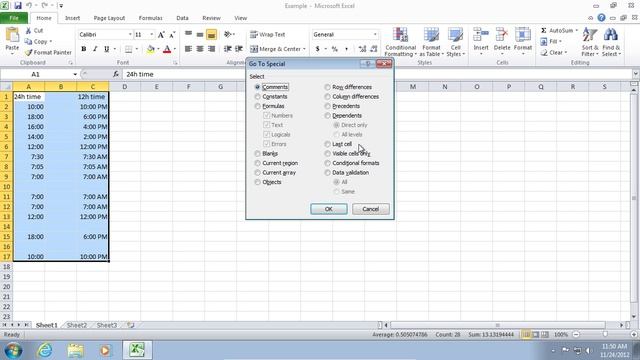Select the Constants radio button
The width and height of the screenshot is (640, 360).
(x=257, y=97)
